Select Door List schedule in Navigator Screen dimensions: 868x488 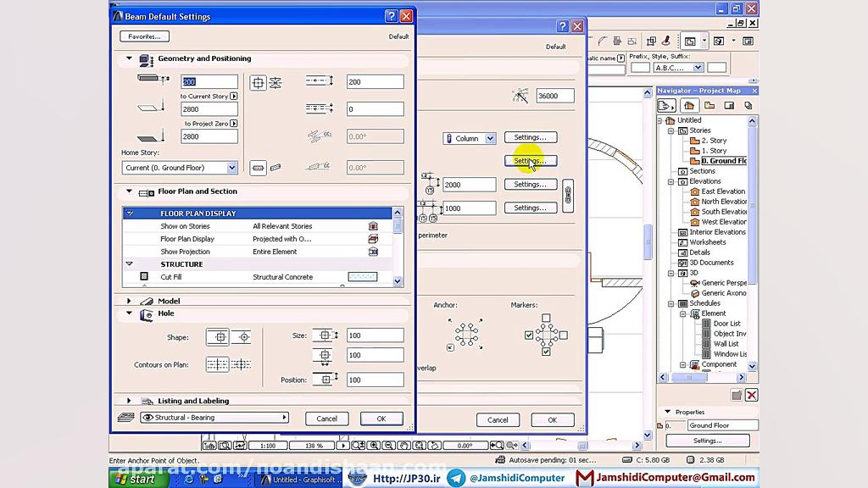726,324
